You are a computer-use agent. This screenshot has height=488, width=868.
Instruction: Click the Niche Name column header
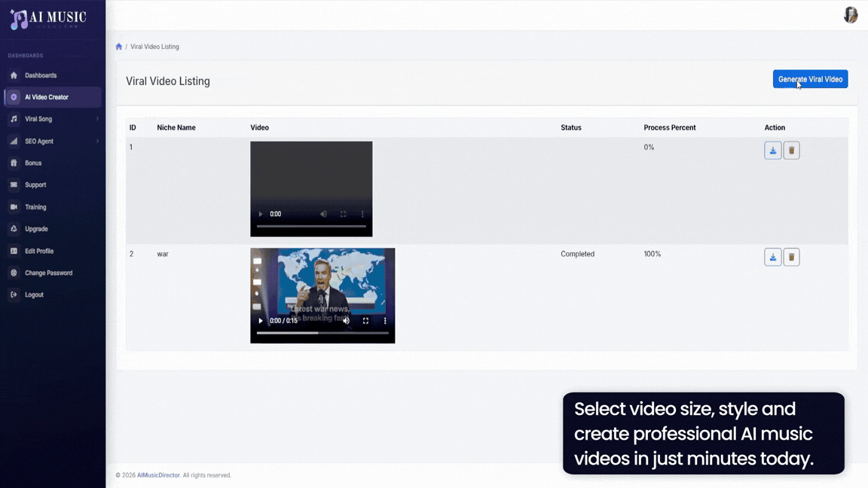176,127
